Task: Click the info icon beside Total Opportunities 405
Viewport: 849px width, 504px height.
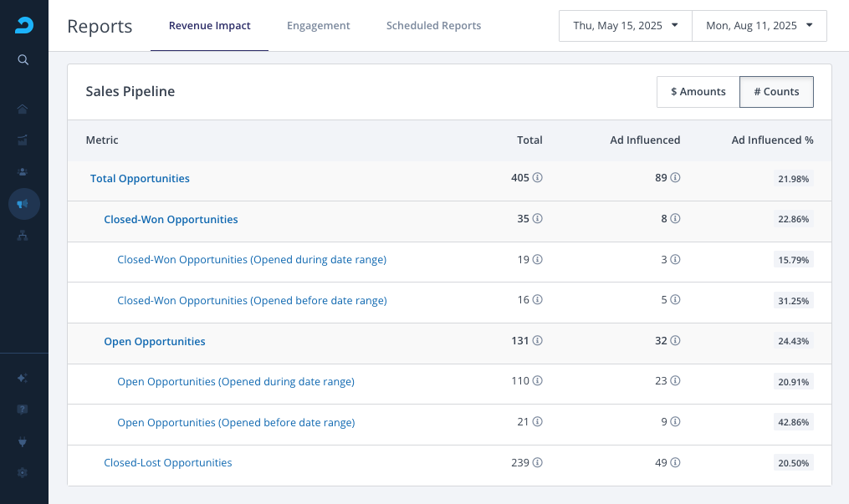Action: 538,178
